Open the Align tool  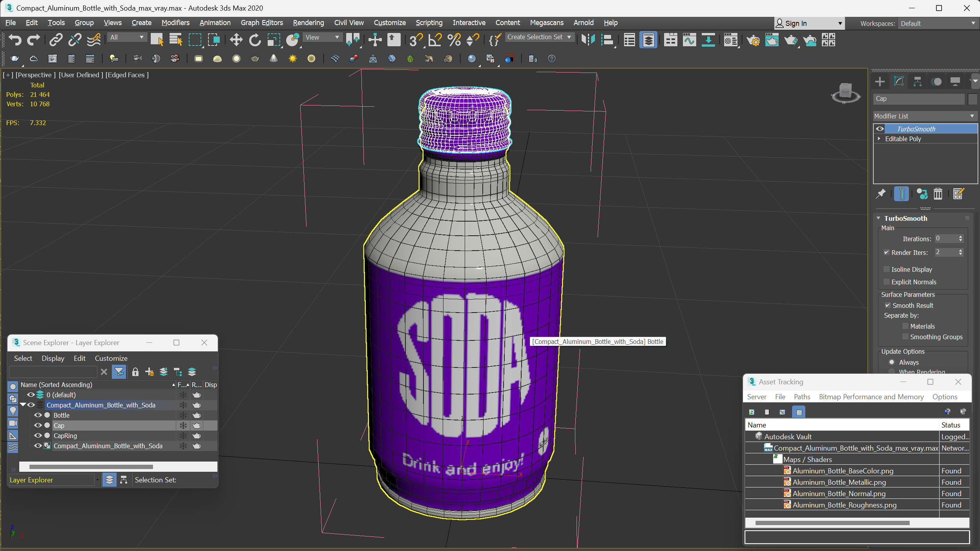click(607, 40)
